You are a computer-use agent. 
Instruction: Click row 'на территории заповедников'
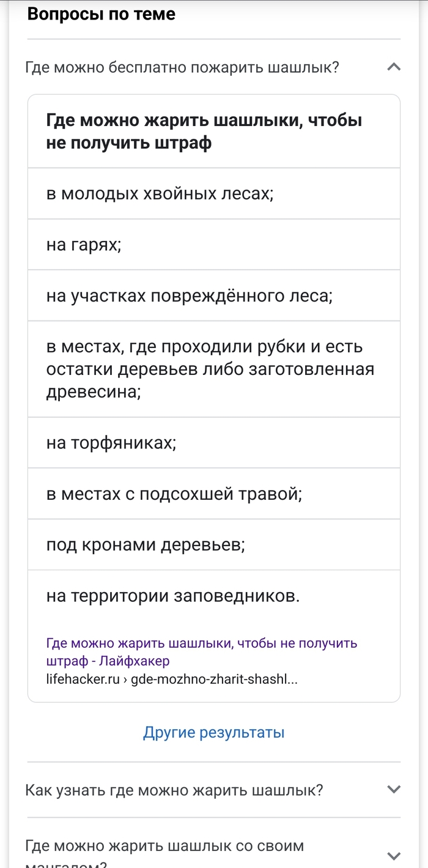click(173, 595)
